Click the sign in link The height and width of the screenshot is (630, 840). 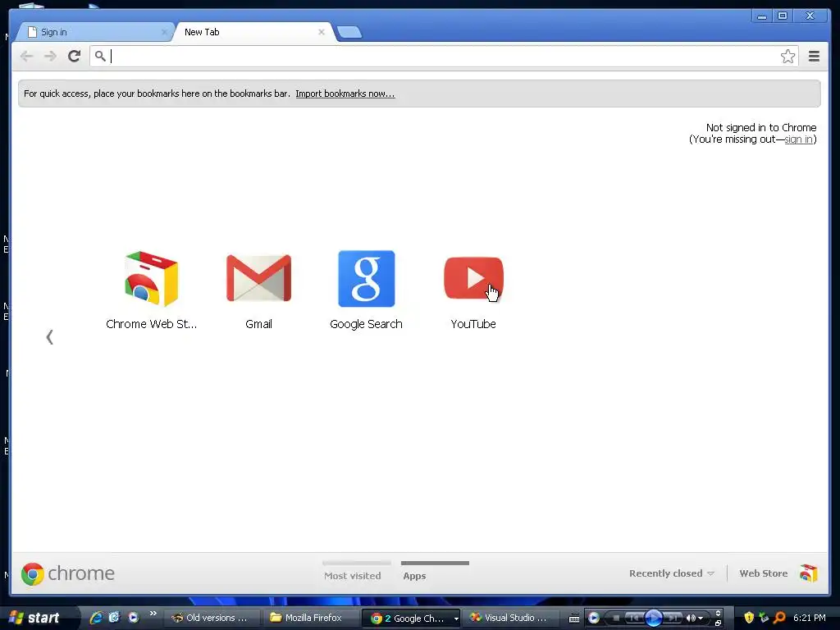[798, 139]
